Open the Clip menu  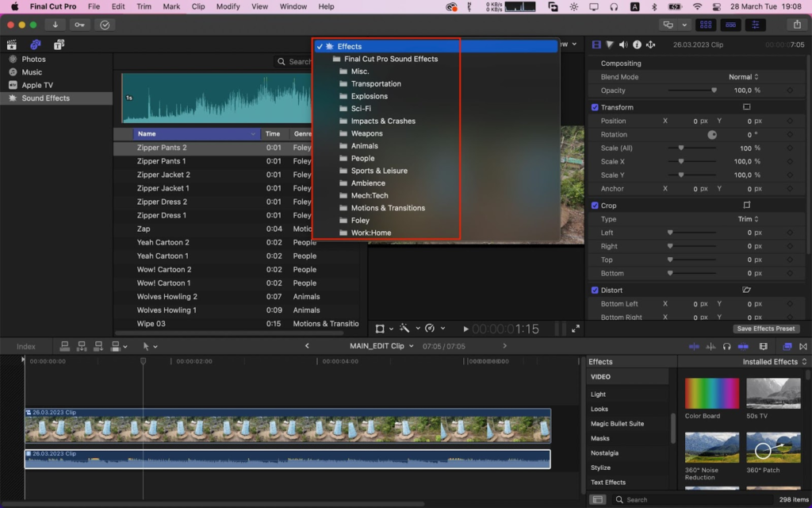(x=197, y=6)
